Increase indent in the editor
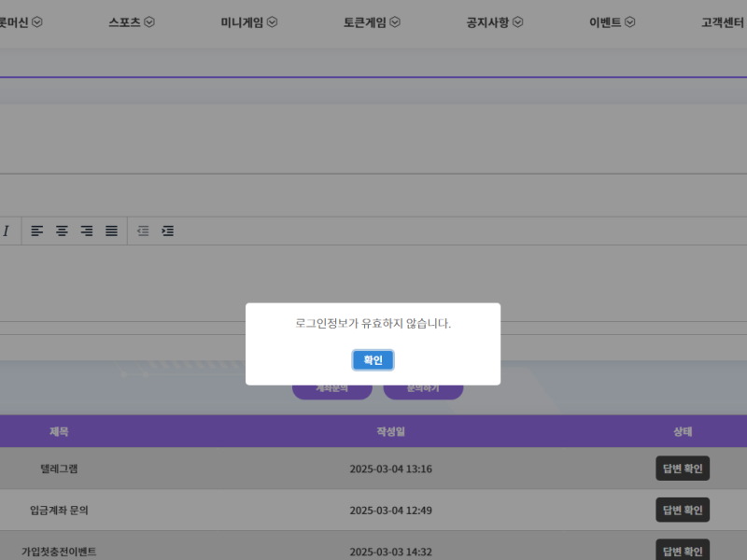This screenshot has width=747, height=560. [x=167, y=231]
